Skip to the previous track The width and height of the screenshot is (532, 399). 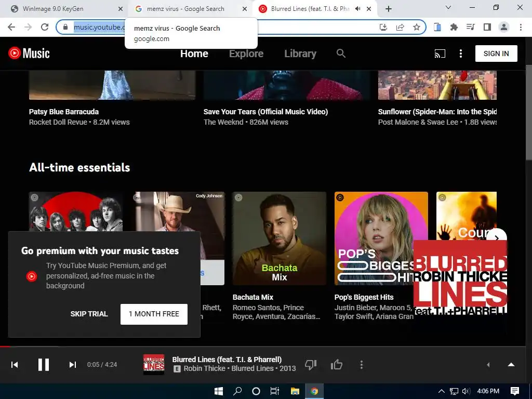15,365
